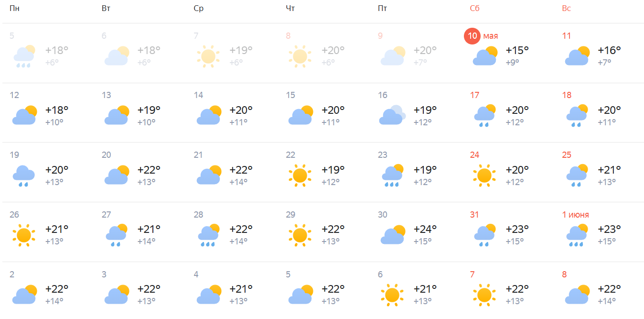The image size is (644, 319).
Task: Select the highlighted date 10 мая
Action: [x=472, y=36]
